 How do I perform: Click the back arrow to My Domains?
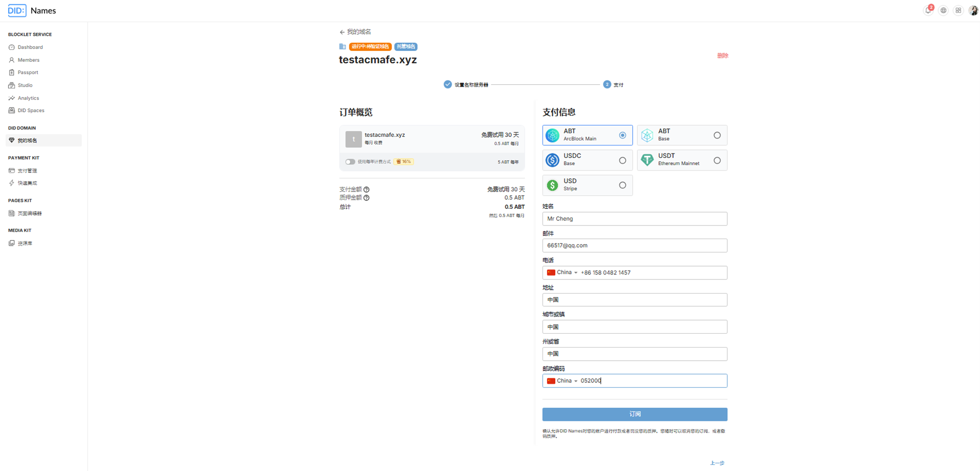pyautogui.click(x=342, y=32)
